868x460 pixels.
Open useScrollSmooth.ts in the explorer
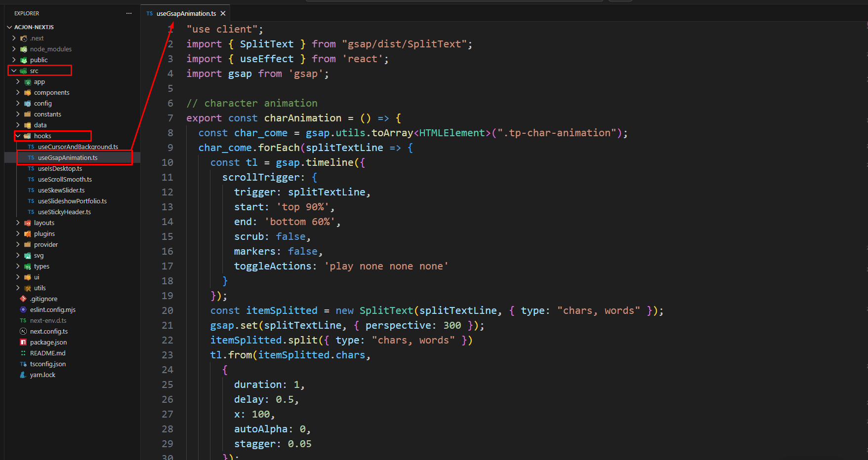[x=65, y=180]
